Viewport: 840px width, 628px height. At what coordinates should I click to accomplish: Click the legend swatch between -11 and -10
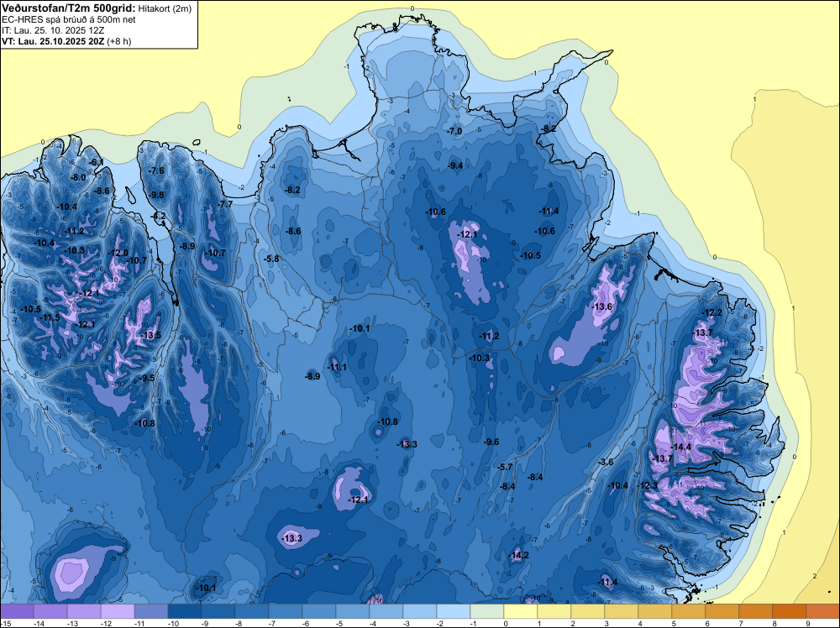tap(151, 611)
